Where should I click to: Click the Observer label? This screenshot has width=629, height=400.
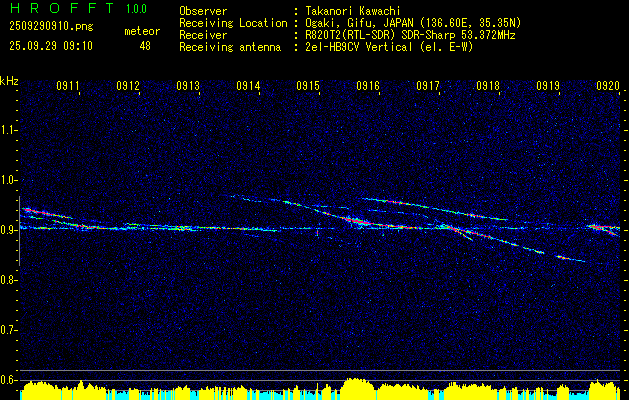coord(203,11)
